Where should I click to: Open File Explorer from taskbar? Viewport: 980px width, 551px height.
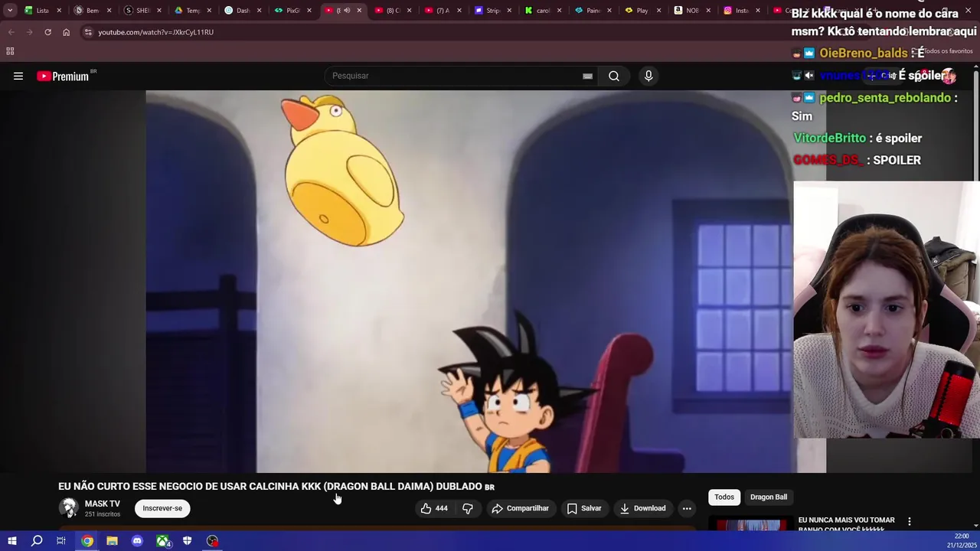click(112, 541)
